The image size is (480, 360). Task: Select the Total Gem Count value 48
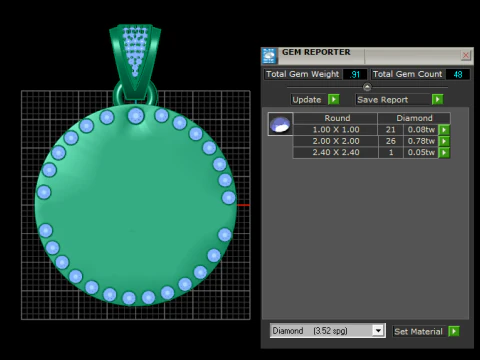(458, 74)
